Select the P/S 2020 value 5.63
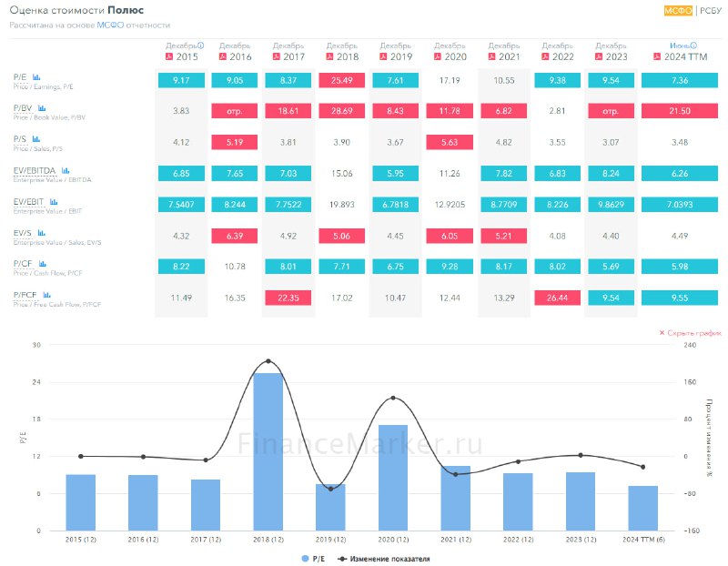 (x=450, y=142)
